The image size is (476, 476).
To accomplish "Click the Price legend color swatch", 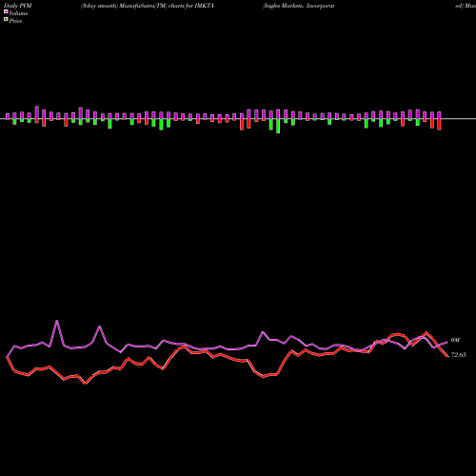I will (6, 19).
